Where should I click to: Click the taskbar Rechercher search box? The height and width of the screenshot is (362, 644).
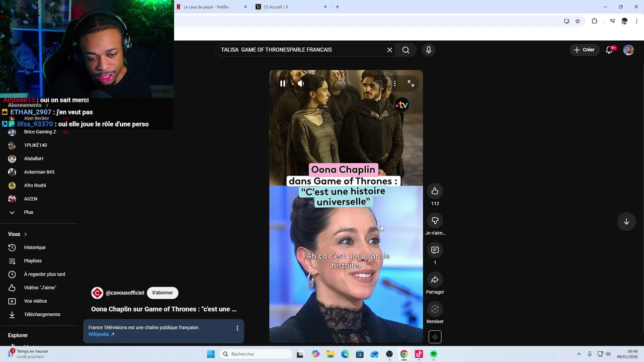coord(256,354)
